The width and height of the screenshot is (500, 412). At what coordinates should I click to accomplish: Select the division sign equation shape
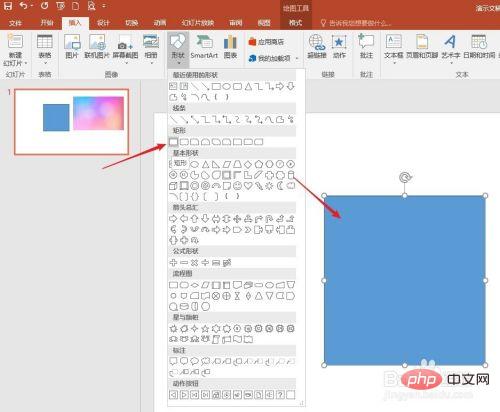click(205, 263)
